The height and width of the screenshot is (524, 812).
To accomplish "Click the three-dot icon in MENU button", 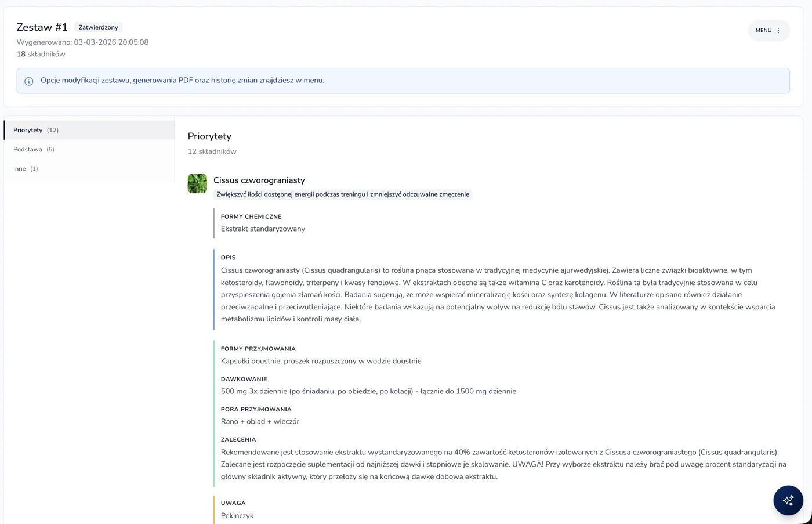I will [x=778, y=30].
